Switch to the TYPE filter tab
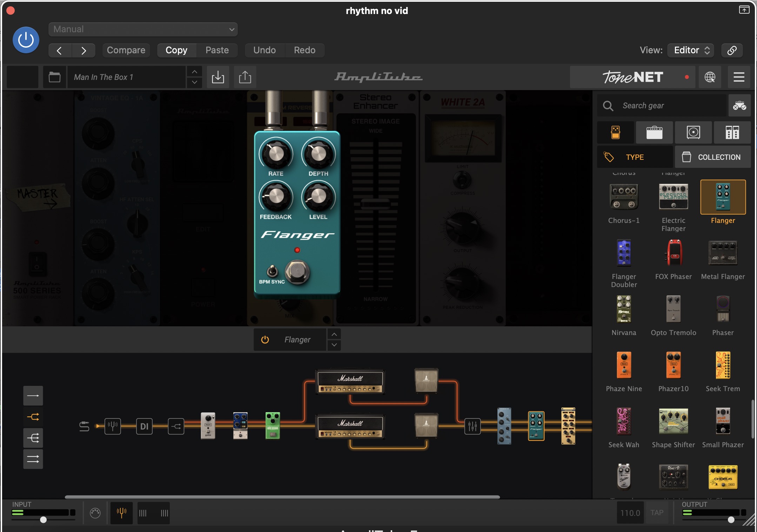Viewport: 757px width, 532px height. (x=635, y=157)
